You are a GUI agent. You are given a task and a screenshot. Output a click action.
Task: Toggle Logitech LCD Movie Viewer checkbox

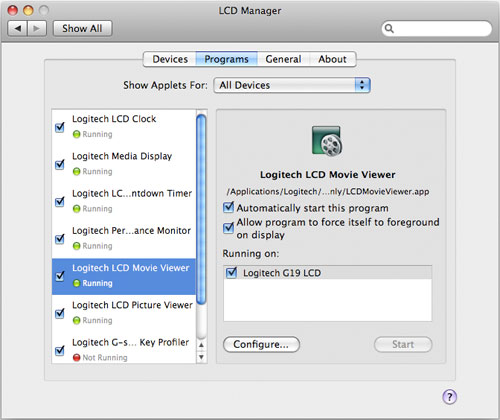60,276
